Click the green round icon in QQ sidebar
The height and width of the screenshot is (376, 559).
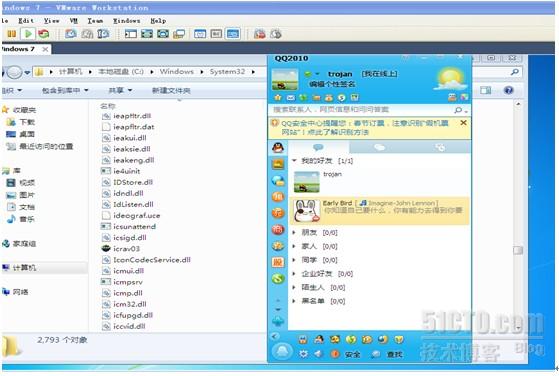[278, 279]
